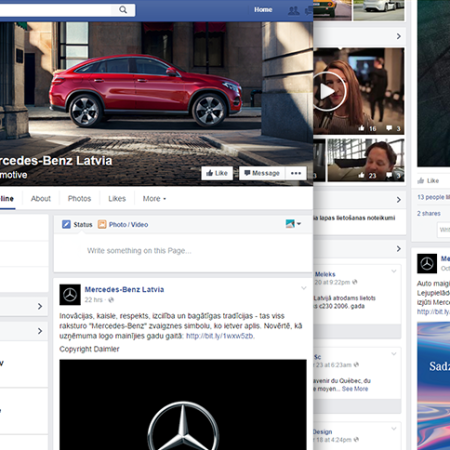Click the globe privacy icon beside 22 hrs

(111, 300)
